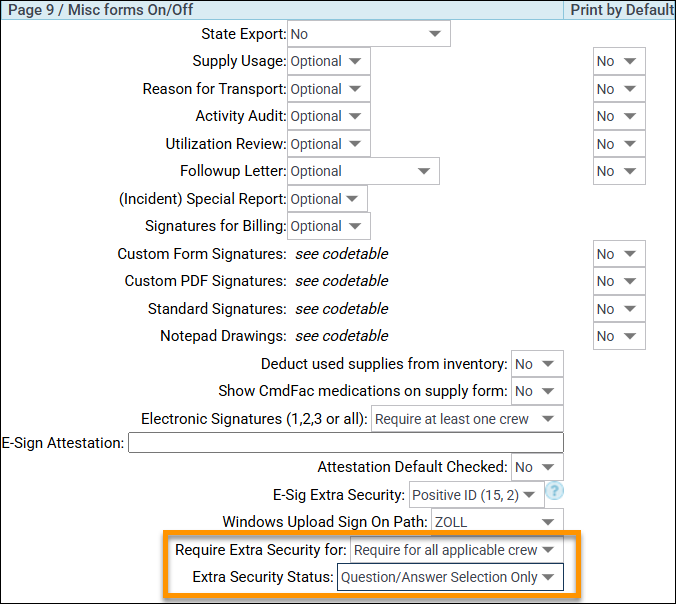Open Reason for Transport dropdown
The height and width of the screenshot is (604, 676).
click(328, 89)
